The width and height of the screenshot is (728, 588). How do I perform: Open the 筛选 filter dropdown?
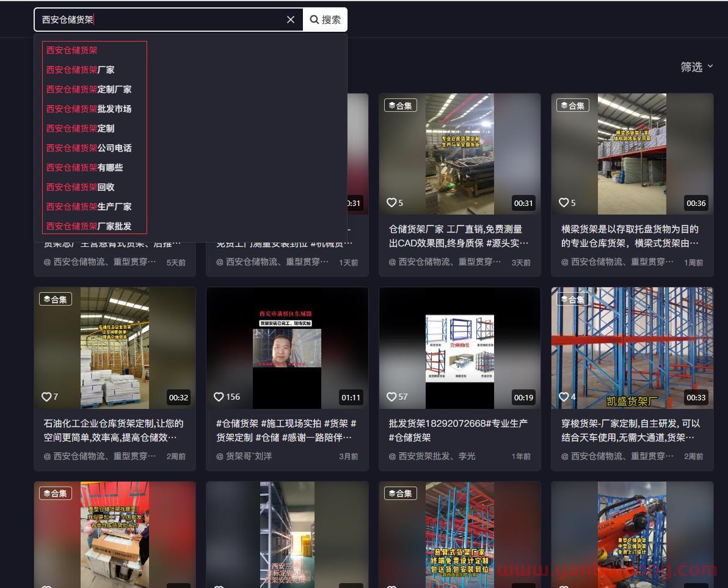(x=697, y=67)
